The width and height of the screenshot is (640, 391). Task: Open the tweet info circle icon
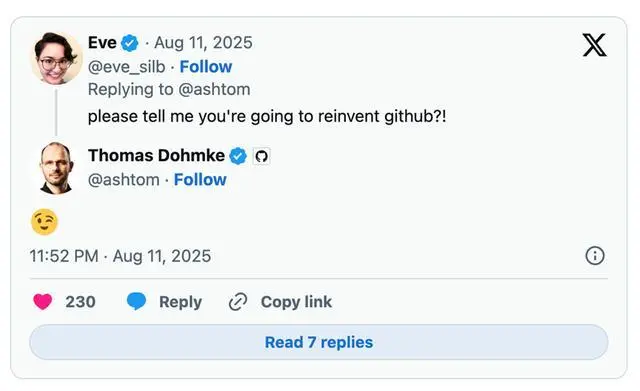(x=595, y=256)
